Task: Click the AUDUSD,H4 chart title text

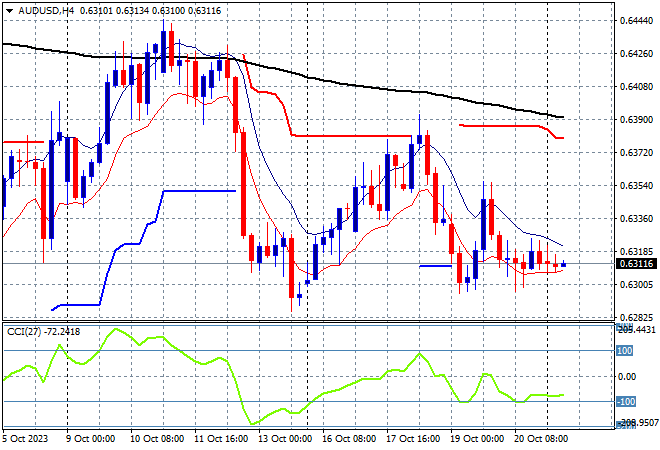Action: point(46,11)
